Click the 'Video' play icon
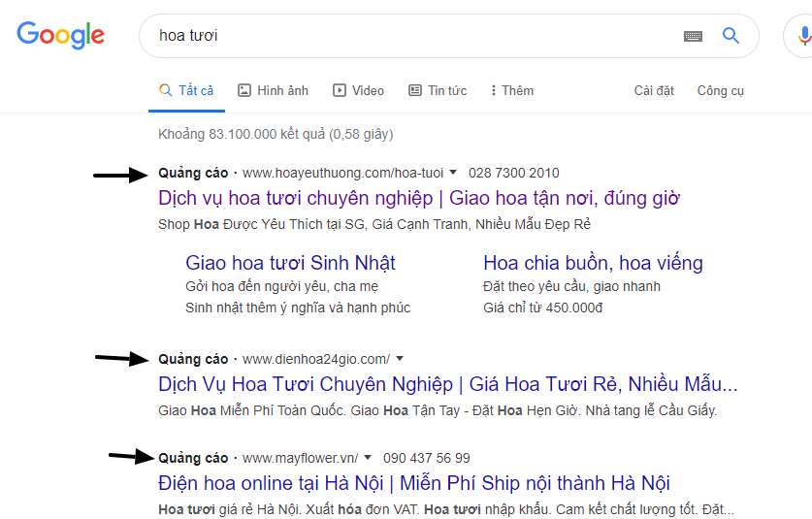 click(x=340, y=90)
